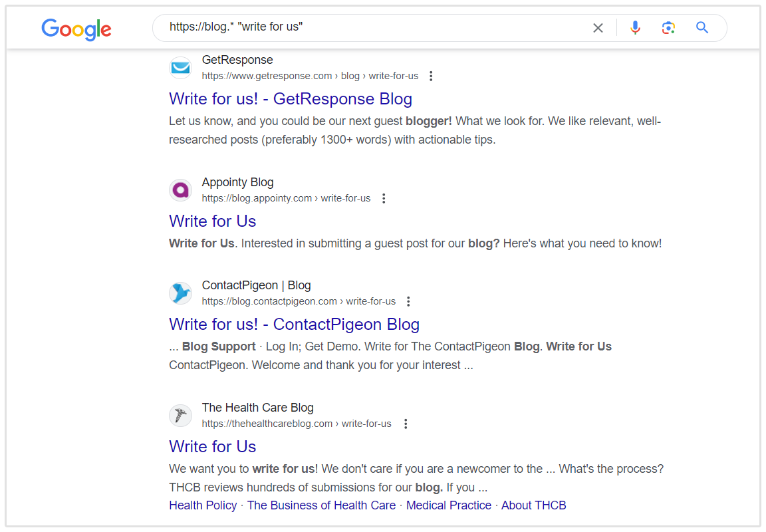Open Appointy "Write for Us" result title

pyautogui.click(x=213, y=221)
